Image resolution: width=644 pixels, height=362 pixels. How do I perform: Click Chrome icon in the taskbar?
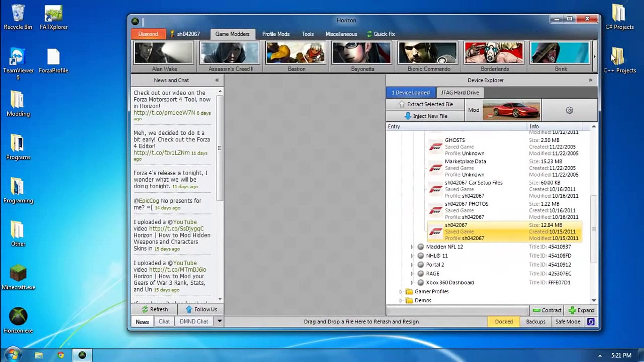(61, 355)
